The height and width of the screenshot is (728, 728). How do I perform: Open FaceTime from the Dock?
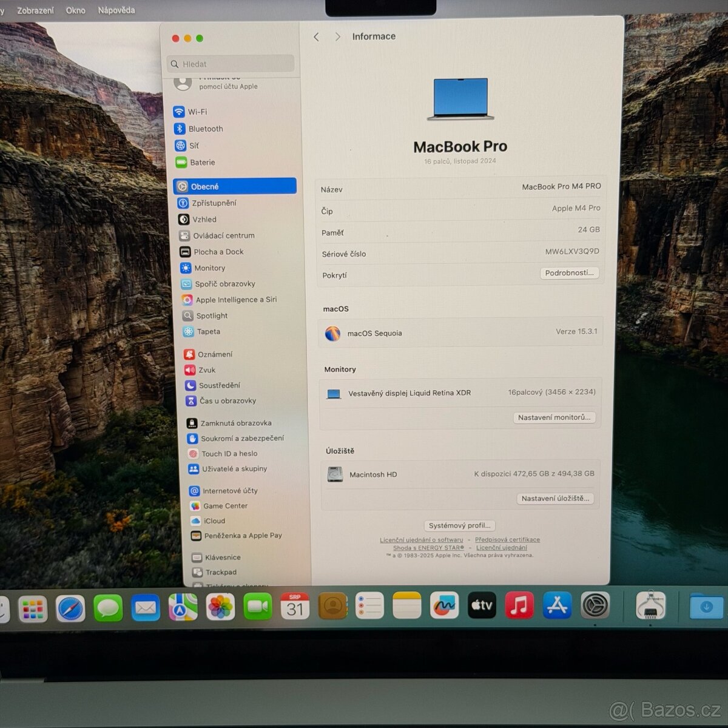pos(258,607)
